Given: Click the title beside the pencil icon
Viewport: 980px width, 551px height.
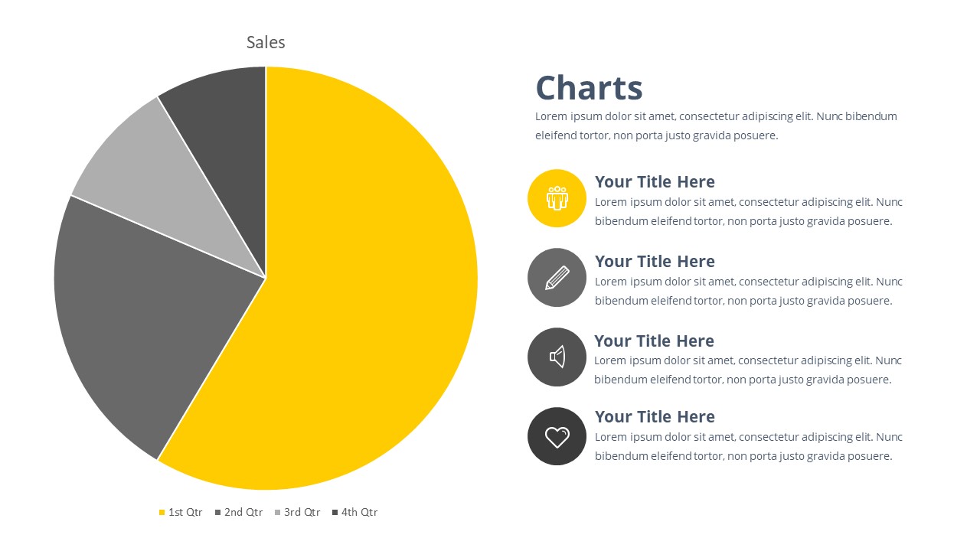Looking at the screenshot, I should (655, 262).
